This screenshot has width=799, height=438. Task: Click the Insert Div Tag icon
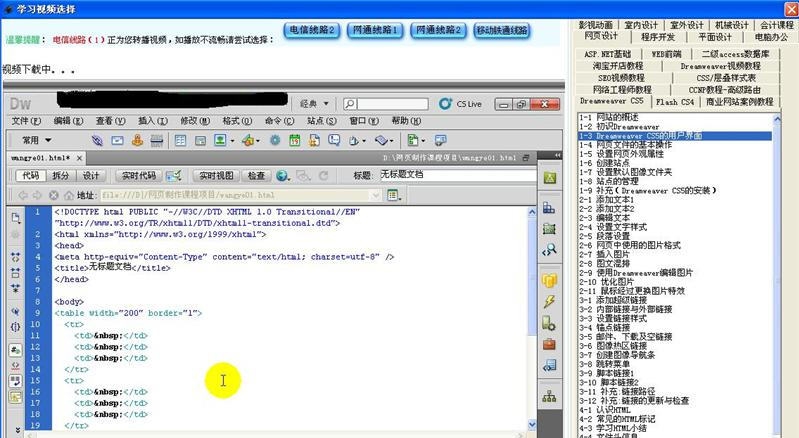[200, 140]
